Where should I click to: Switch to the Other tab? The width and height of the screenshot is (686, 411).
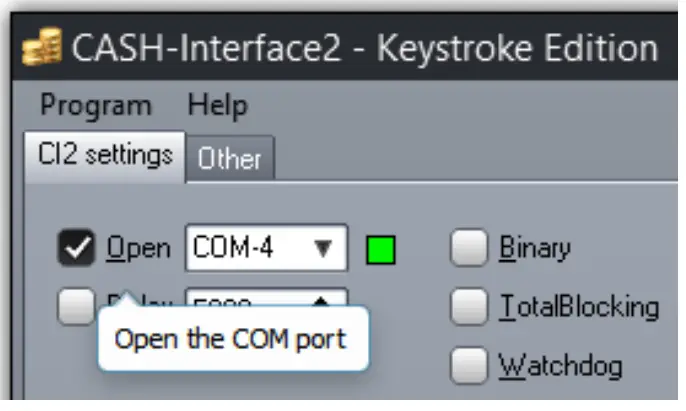click(x=229, y=158)
